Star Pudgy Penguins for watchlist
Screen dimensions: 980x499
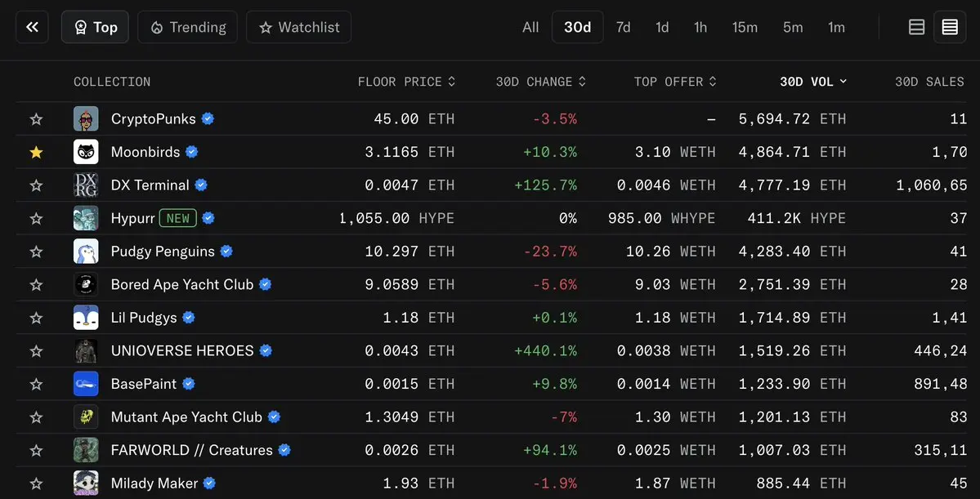(x=36, y=251)
